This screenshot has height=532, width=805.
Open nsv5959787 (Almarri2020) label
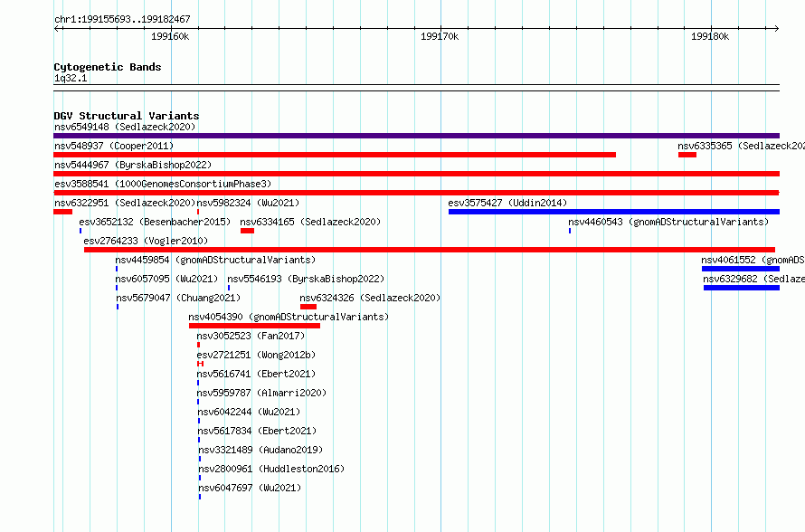(x=261, y=393)
